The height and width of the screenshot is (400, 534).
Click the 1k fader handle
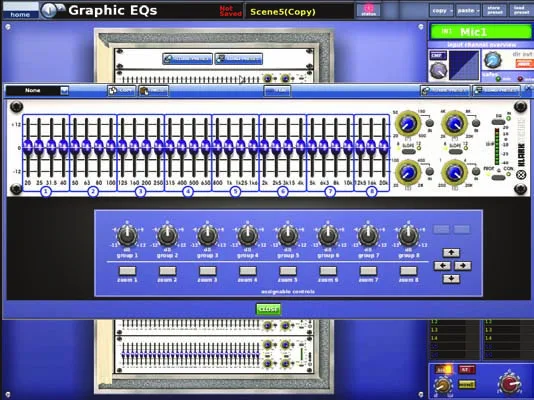tap(229, 147)
